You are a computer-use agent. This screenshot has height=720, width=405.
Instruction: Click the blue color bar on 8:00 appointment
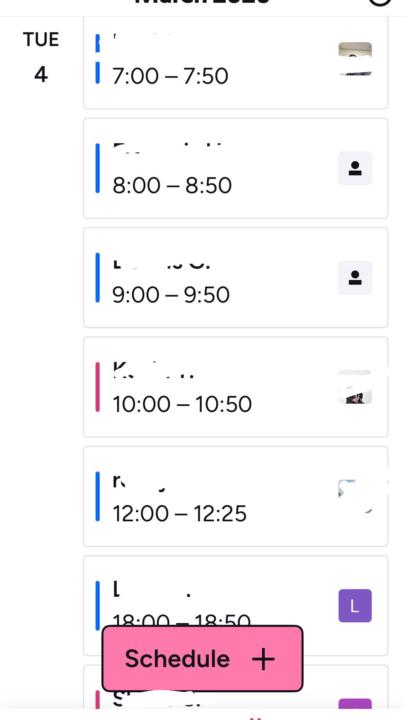point(97,168)
